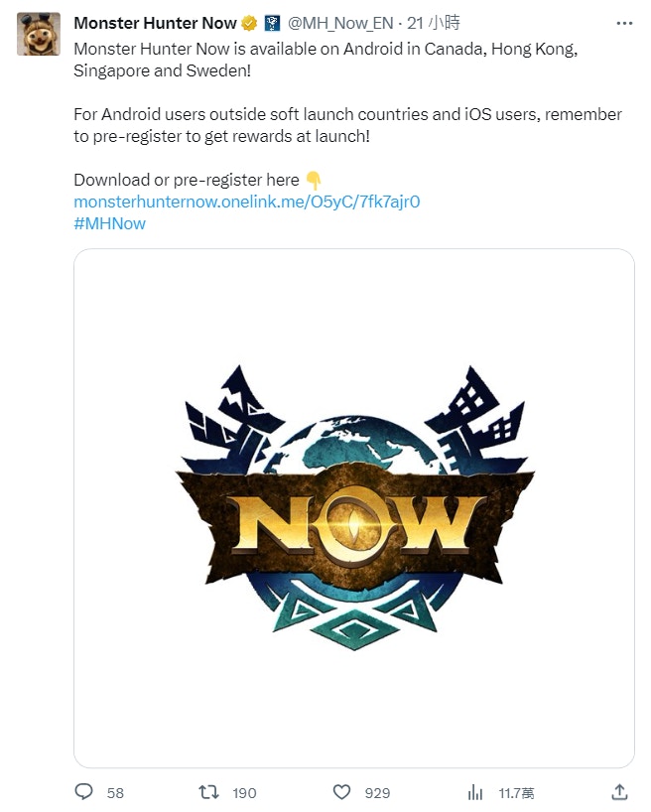Click the blue affiliate badge beside the name
Screen dimensions: 651x812
(273, 23)
